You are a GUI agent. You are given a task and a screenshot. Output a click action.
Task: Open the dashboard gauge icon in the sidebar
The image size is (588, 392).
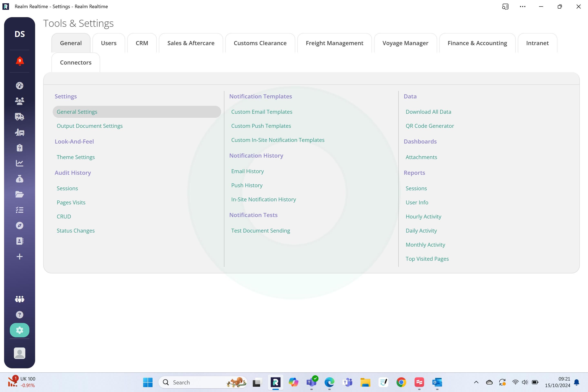tap(20, 86)
